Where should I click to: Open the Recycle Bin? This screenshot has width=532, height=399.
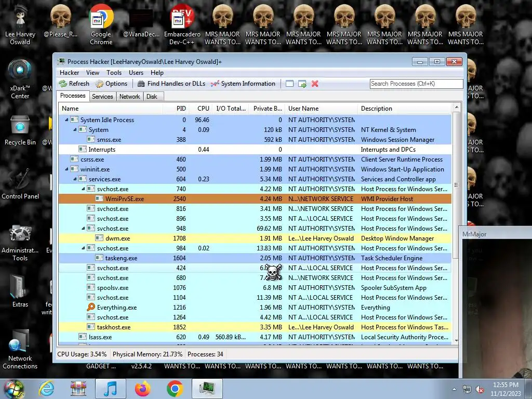click(20, 130)
